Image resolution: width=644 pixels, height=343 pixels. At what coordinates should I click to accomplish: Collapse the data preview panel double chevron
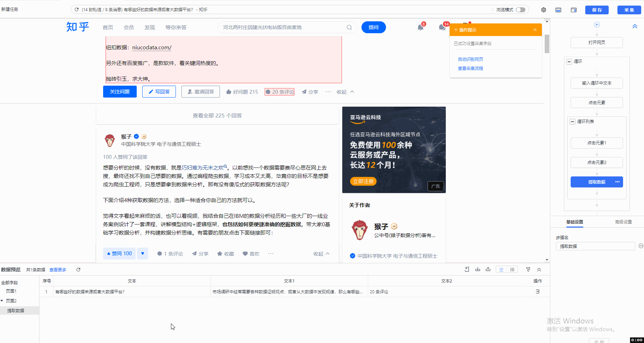point(539,270)
